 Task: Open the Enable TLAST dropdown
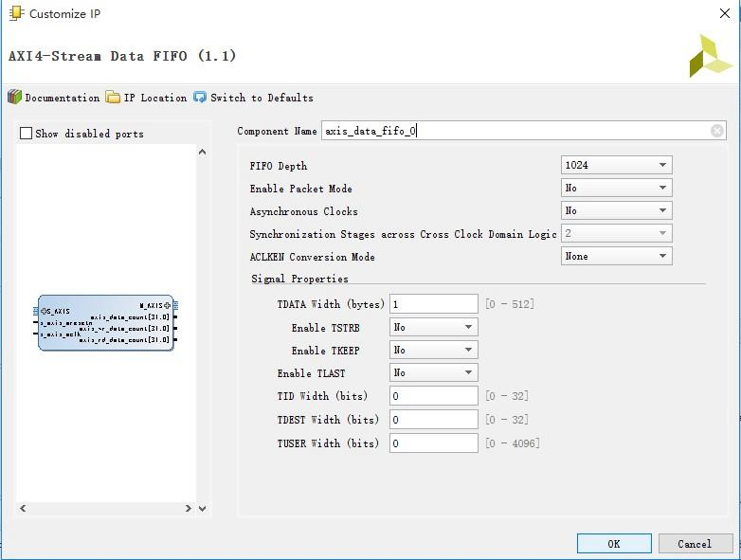tap(433, 372)
